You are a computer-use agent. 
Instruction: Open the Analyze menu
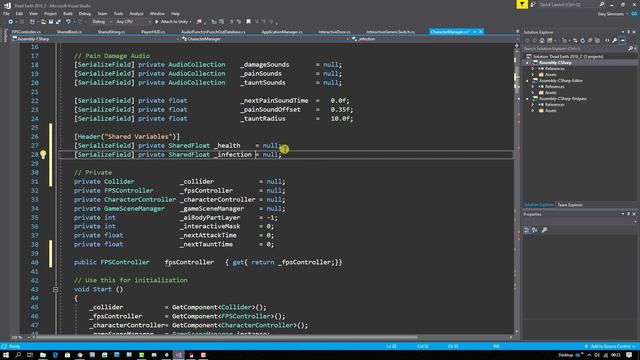tap(136, 13)
